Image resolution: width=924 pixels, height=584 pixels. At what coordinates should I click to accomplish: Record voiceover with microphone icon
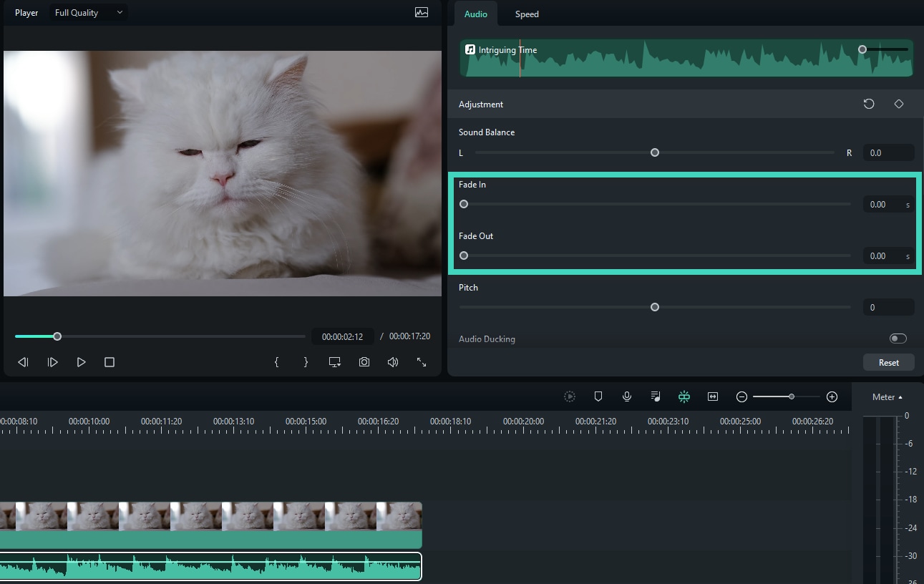[627, 396]
